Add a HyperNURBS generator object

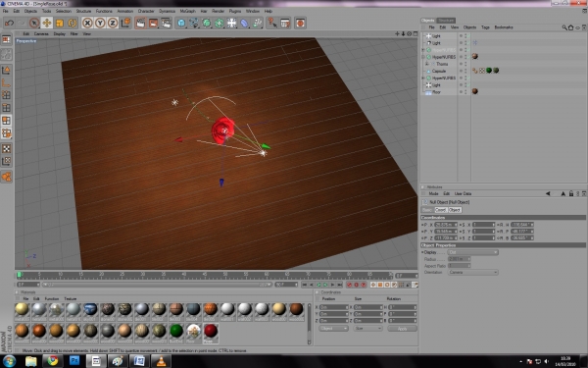tap(207, 24)
